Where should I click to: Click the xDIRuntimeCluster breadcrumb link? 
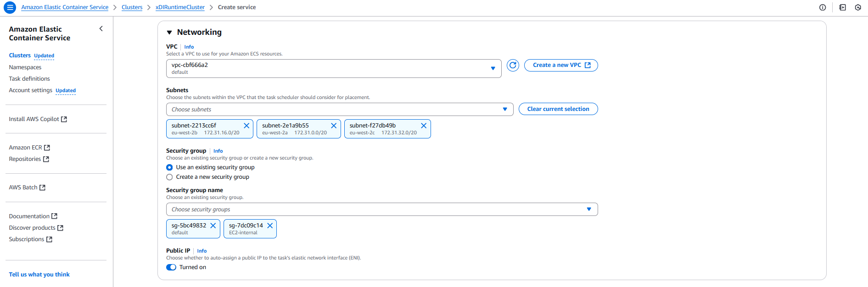180,7
